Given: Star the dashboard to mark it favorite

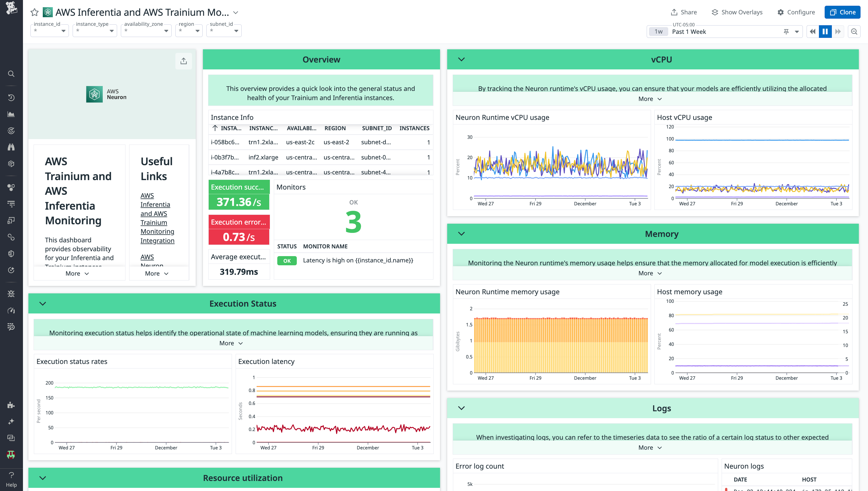Looking at the screenshot, I should coord(34,12).
